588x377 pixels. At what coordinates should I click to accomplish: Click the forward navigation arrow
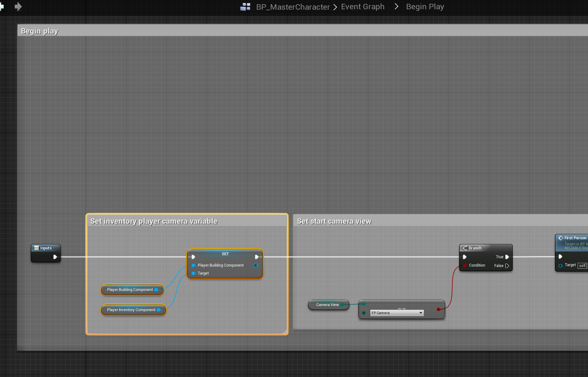[x=18, y=7]
